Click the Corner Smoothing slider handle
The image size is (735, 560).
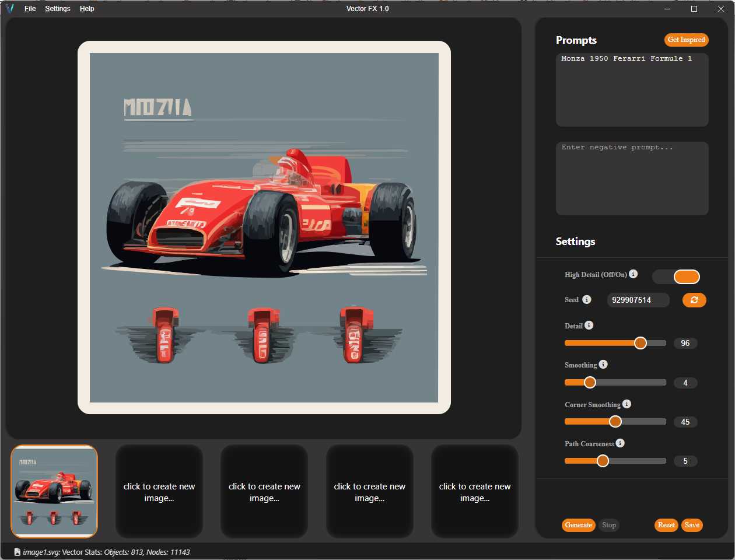point(615,422)
